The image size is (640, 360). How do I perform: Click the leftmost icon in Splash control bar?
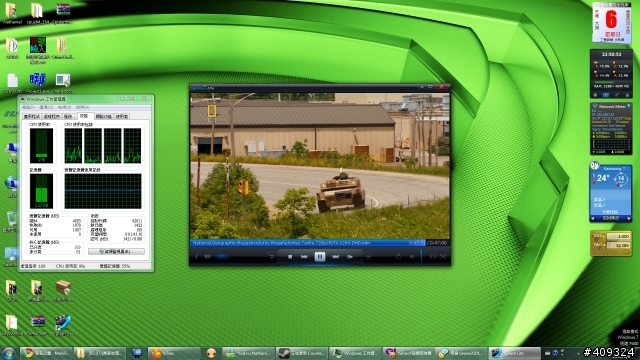coord(196,257)
